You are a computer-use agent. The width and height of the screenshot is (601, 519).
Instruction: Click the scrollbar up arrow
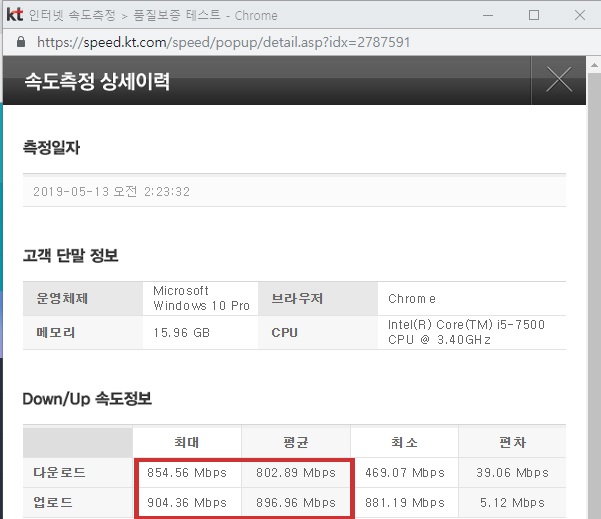pos(594,65)
